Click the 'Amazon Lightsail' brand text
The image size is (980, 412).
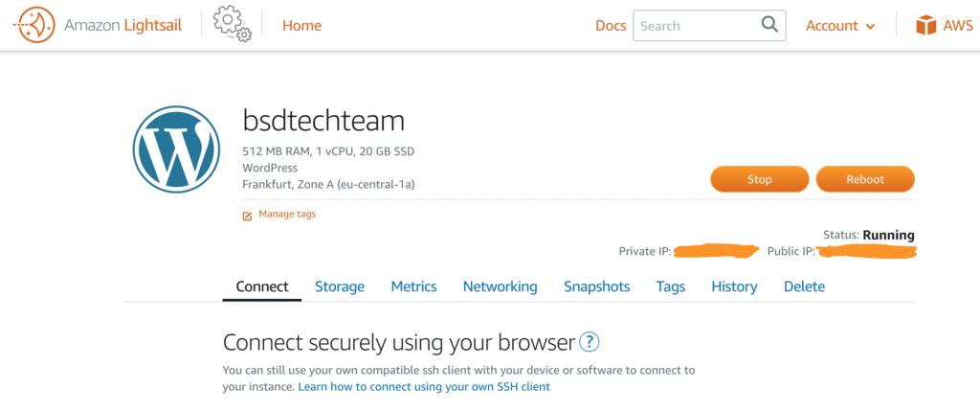[123, 26]
